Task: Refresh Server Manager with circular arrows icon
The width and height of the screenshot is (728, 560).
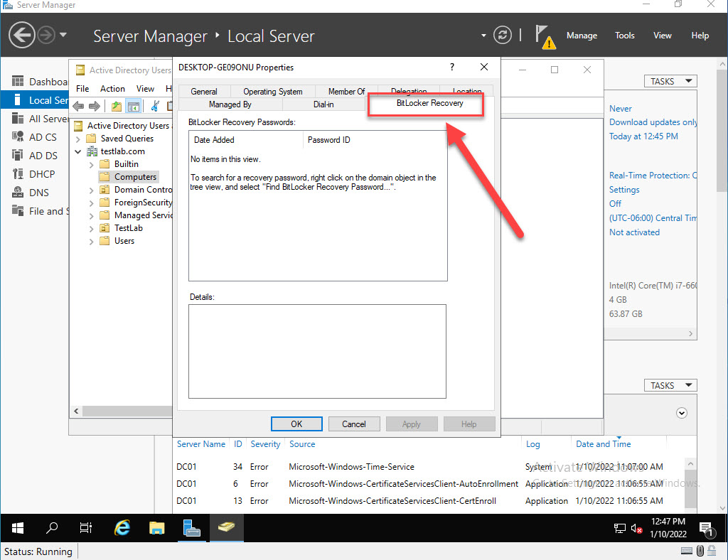Action: pos(503,36)
